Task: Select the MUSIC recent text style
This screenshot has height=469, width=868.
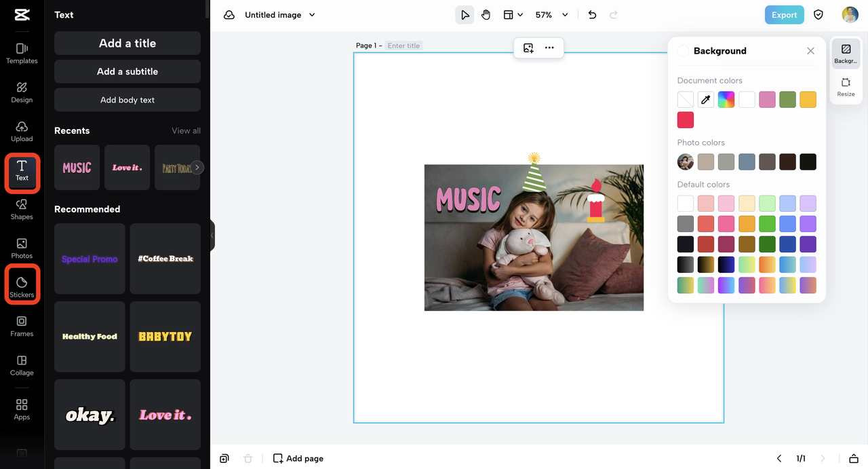Action: 77,167
